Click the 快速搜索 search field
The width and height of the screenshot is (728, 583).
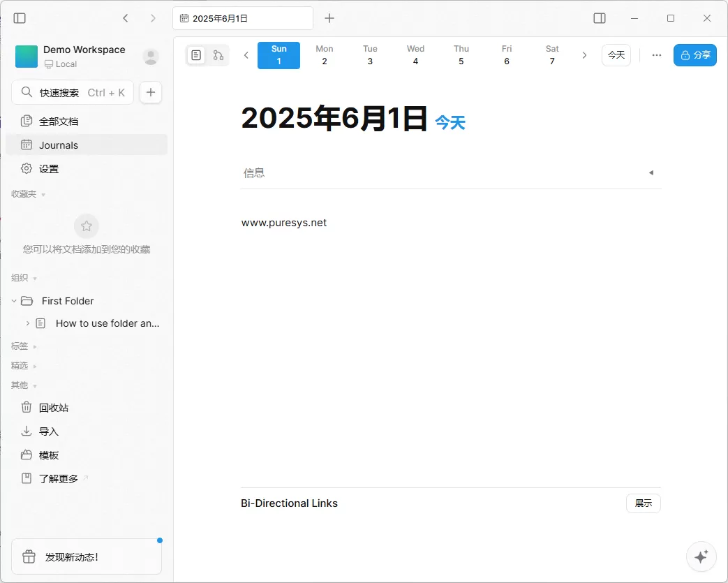73,91
